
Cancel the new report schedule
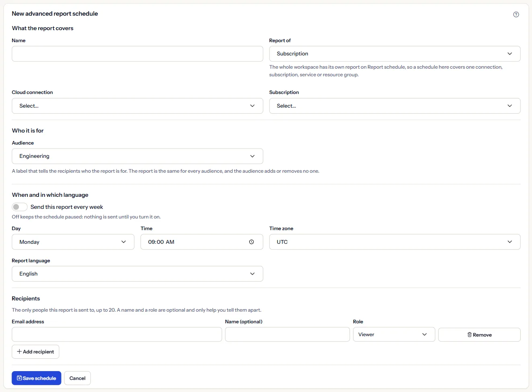click(78, 378)
